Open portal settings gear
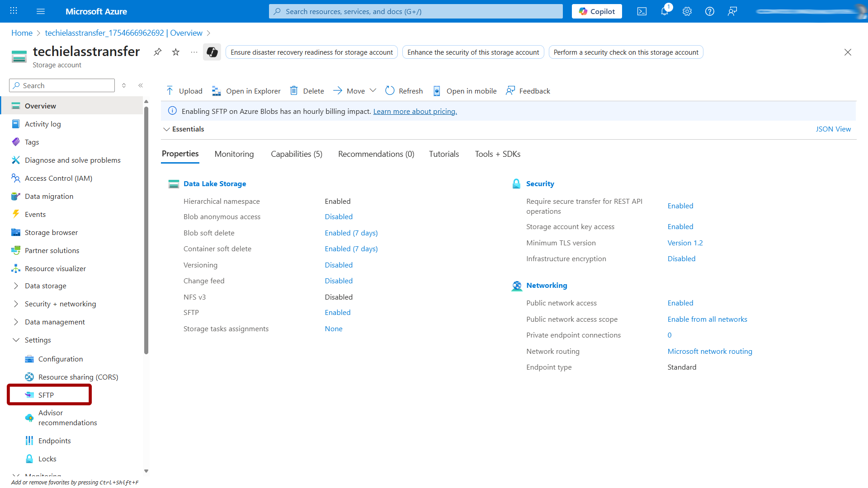Image resolution: width=868 pixels, height=488 pixels. pyautogui.click(x=687, y=11)
